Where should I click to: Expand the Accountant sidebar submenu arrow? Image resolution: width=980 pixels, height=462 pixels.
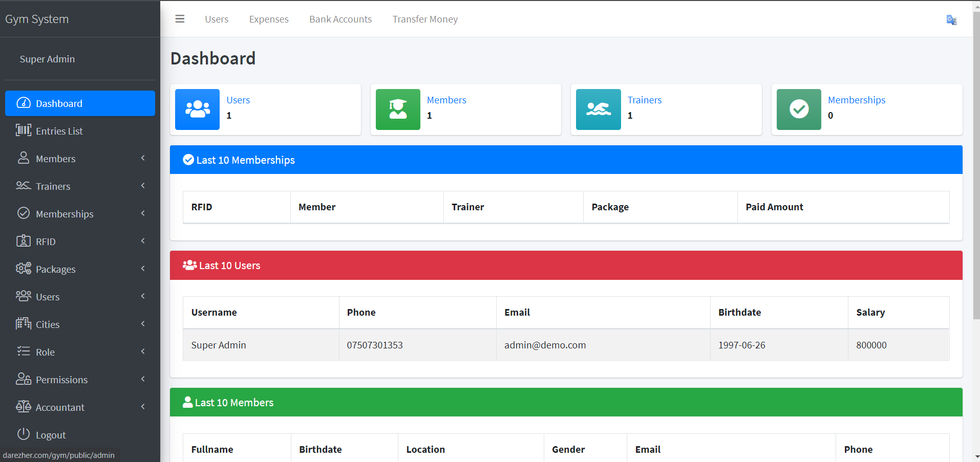pos(143,407)
